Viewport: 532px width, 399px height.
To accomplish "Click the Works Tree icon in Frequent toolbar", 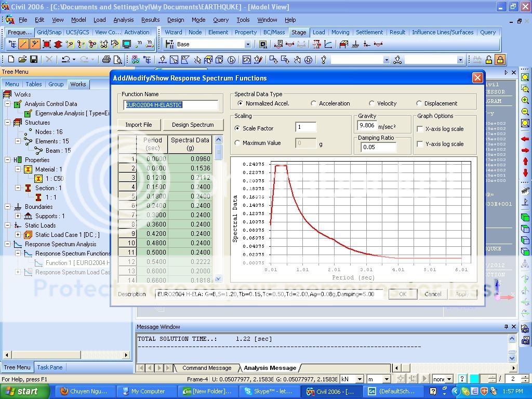I will pos(12,44).
